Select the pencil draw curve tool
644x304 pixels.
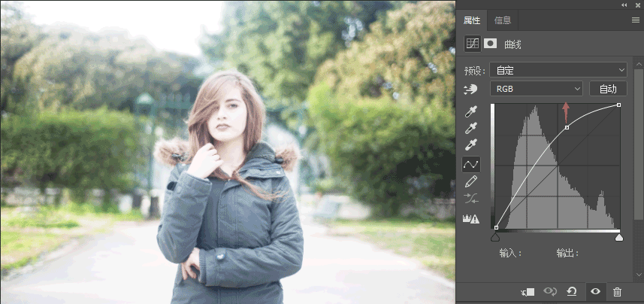(x=471, y=181)
